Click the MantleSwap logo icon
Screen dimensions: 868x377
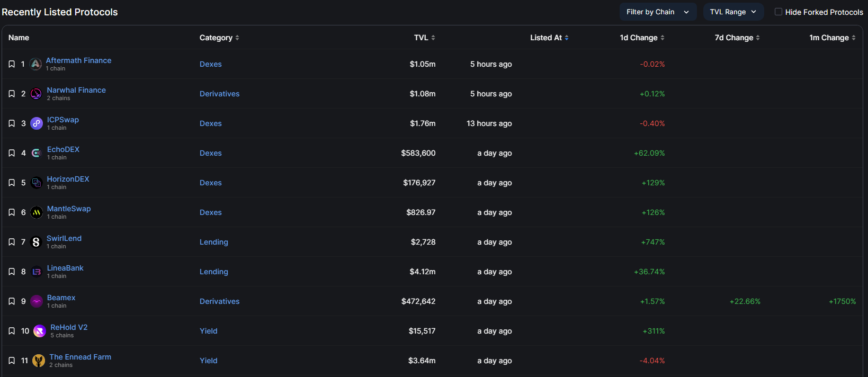36,212
